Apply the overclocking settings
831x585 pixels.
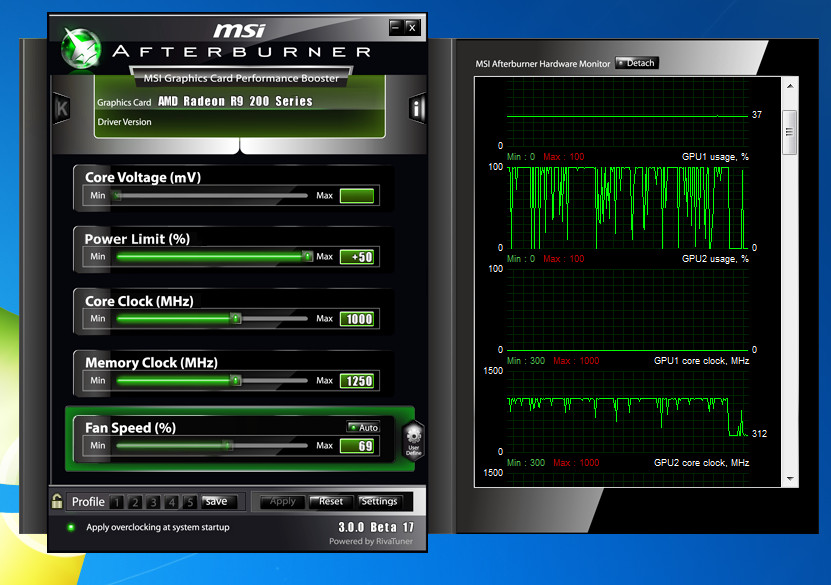tap(282, 501)
